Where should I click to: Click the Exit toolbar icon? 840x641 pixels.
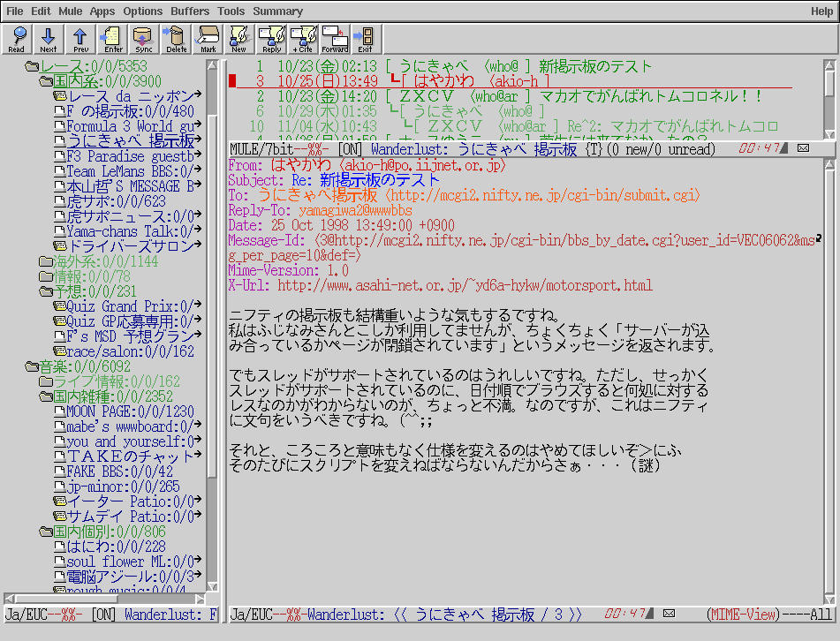[x=365, y=39]
